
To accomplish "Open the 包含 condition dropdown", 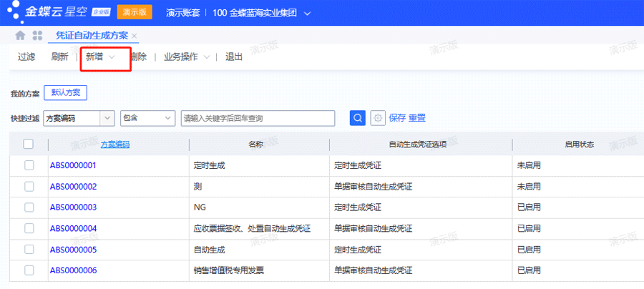I will [167, 118].
